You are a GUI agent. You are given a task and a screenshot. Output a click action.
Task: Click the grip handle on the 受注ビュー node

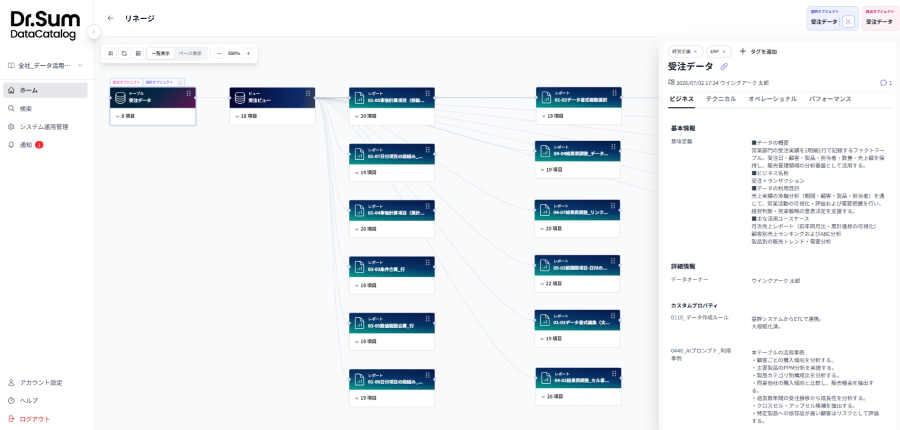308,94
